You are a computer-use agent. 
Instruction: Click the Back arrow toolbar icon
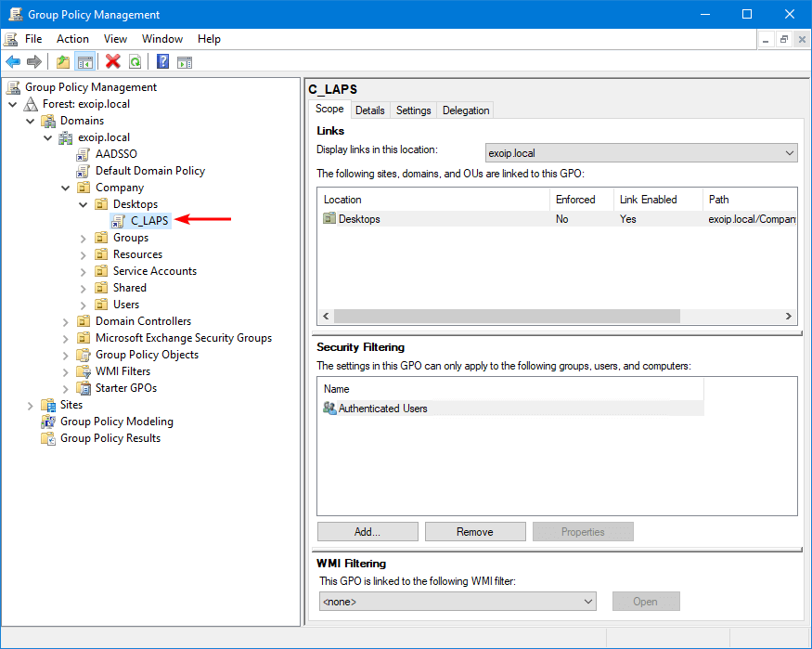click(13, 62)
